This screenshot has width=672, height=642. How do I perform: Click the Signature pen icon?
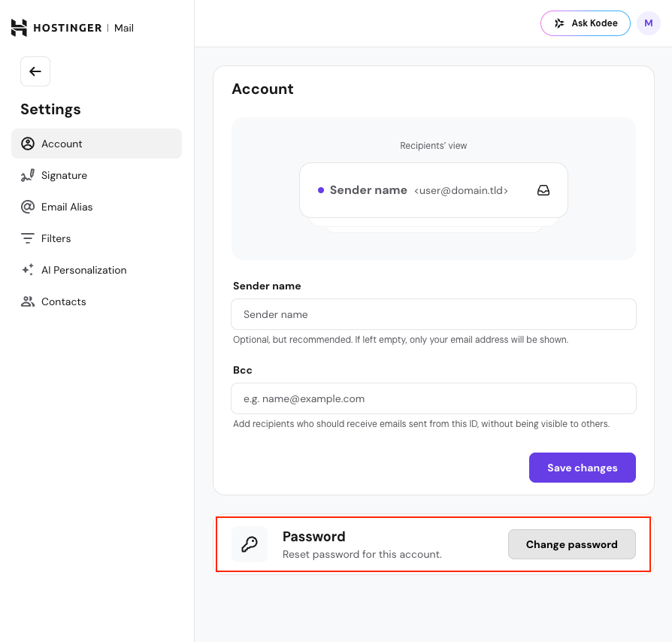tap(28, 175)
